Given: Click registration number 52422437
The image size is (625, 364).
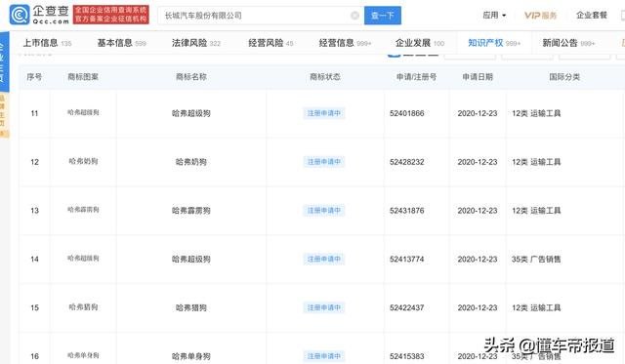Looking at the screenshot, I should tap(407, 307).
